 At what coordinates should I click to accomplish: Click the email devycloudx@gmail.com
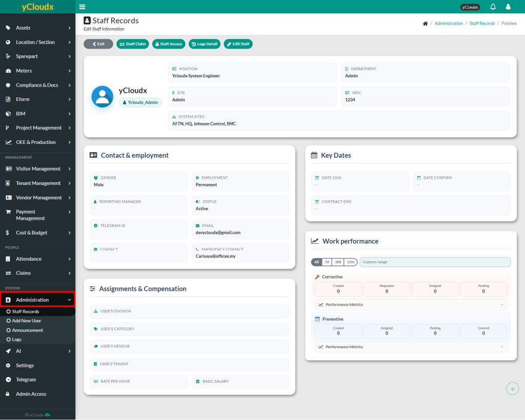click(218, 233)
